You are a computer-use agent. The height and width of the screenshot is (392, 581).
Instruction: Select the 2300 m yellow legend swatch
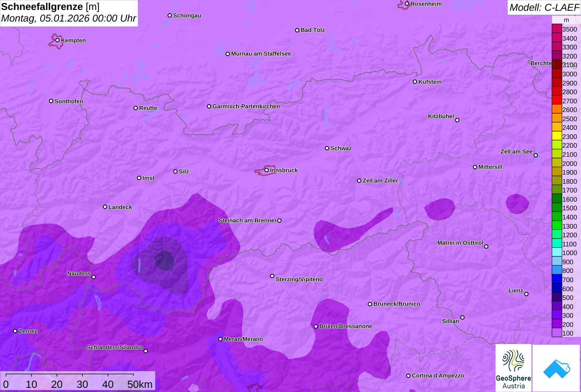[557, 136]
